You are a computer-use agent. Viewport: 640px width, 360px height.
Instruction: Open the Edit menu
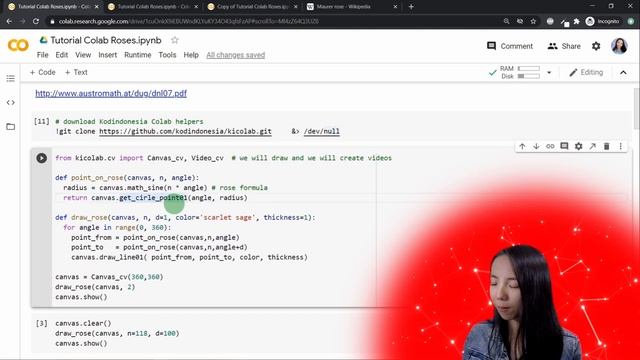[62, 55]
